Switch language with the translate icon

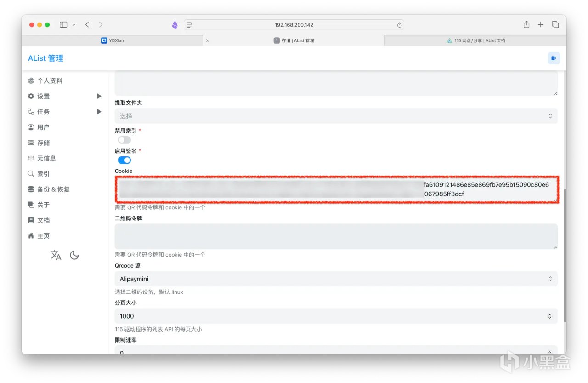coord(56,255)
